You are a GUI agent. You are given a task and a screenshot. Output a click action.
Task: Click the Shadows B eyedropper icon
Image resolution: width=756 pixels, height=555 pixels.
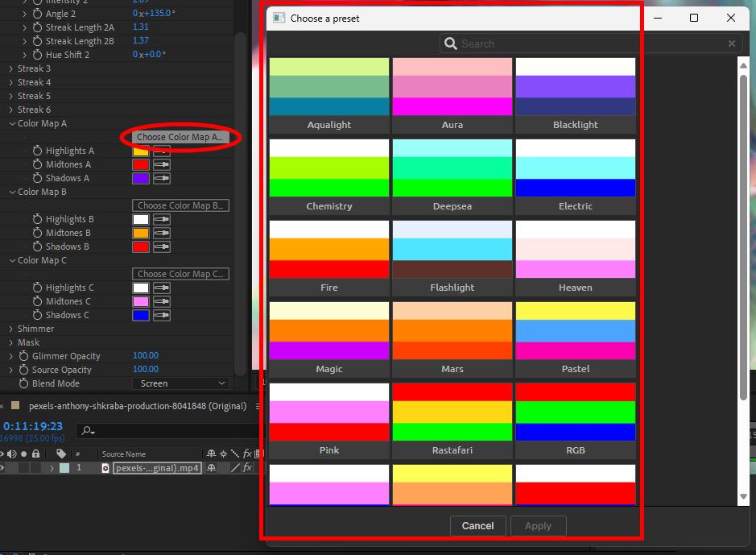click(x=162, y=246)
